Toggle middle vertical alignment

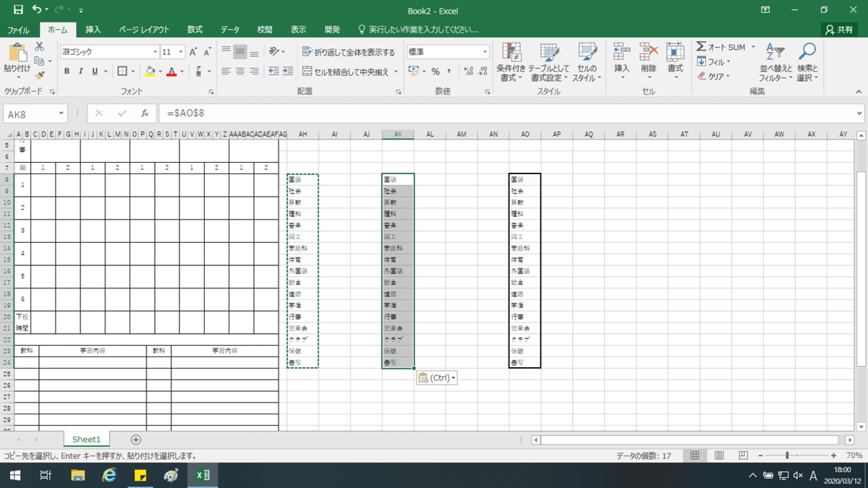click(240, 52)
